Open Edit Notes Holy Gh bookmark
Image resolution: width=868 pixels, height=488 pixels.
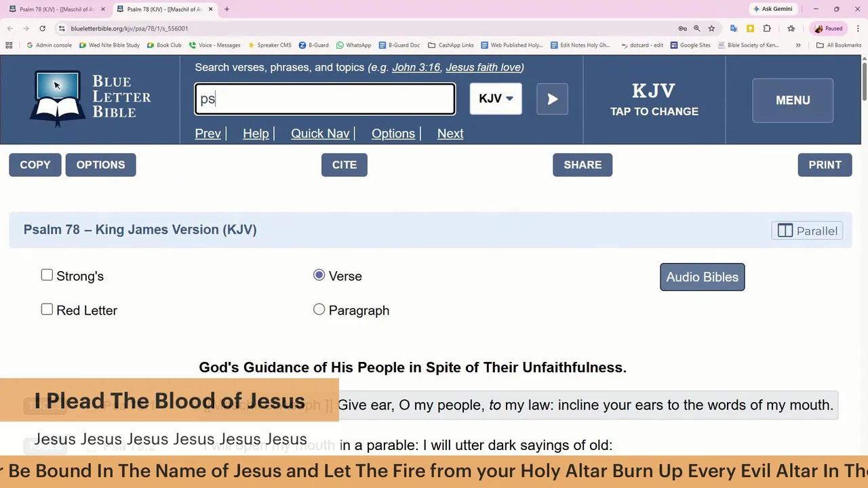coord(580,45)
